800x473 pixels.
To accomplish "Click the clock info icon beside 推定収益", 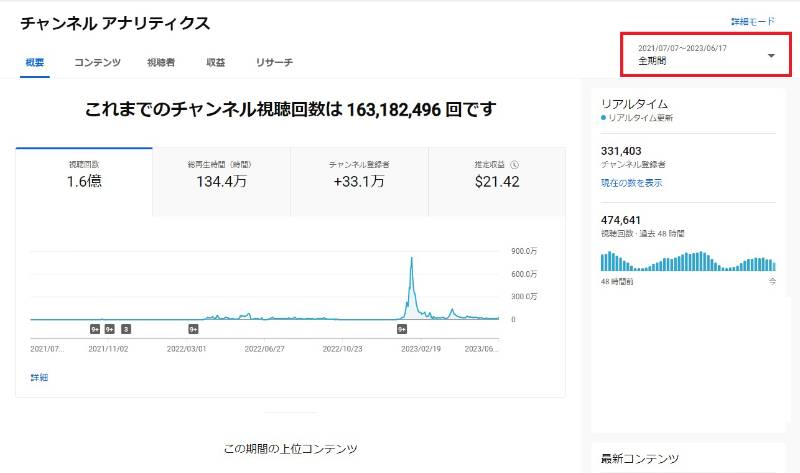I will [x=514, y=164].
